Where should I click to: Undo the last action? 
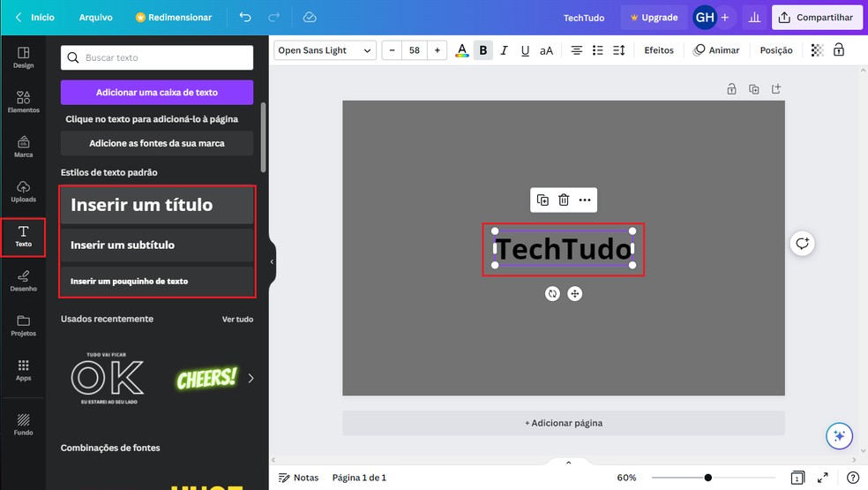pos(244,17)
